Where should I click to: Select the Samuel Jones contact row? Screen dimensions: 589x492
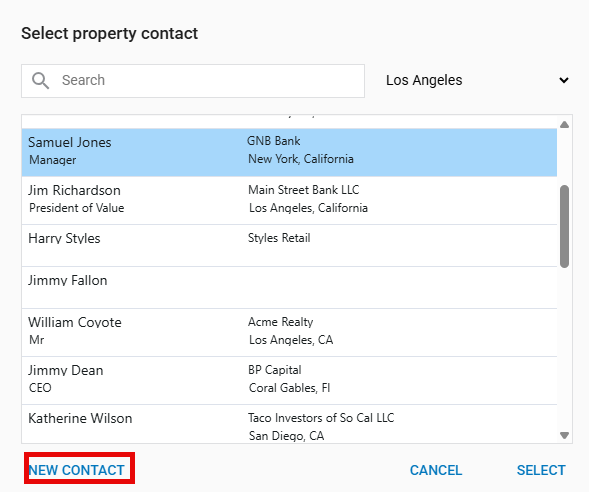289,152
